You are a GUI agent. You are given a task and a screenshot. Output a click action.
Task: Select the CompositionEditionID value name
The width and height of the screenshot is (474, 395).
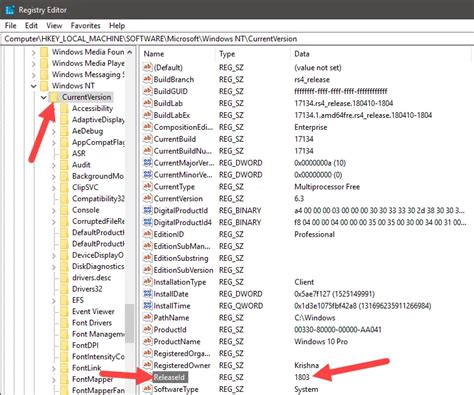point(183,127)
